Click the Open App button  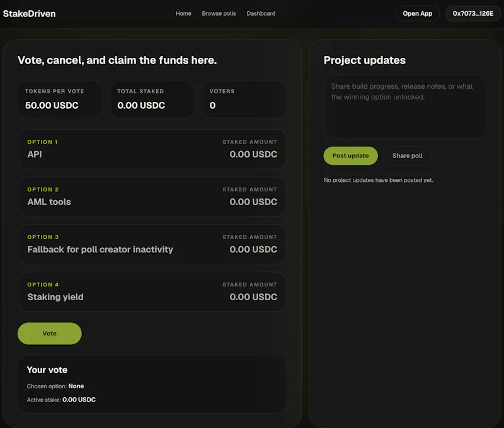point(417,13)
